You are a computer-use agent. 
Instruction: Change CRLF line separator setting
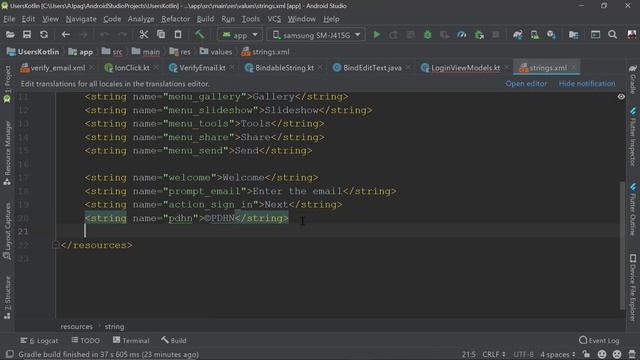[x=494, y=354]
